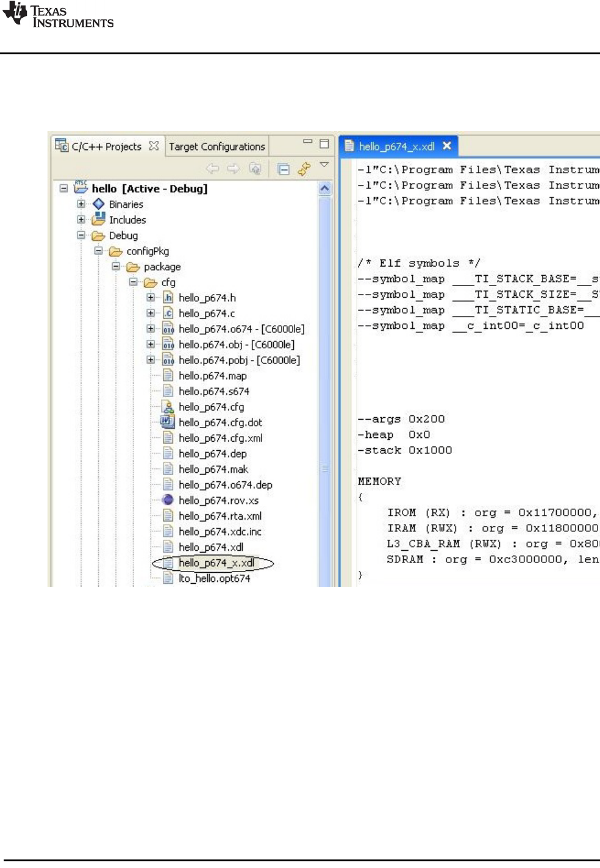Minimize the projects view panel
Viewport: 600px width, 868px height.
click(307, 142)
